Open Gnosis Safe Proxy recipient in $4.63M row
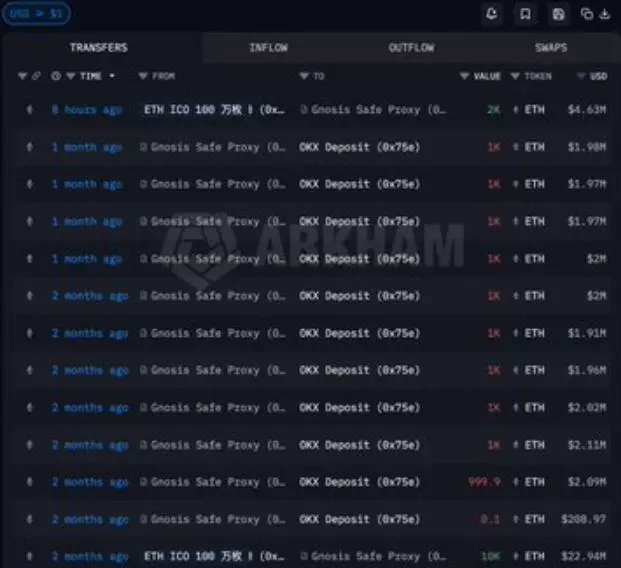 (x=374, y=110)
